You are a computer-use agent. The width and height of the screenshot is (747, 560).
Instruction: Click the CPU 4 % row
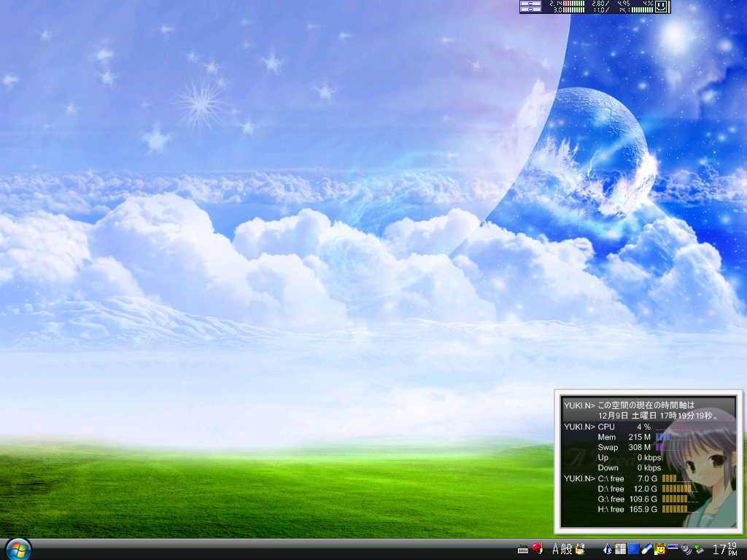(624, 427)
